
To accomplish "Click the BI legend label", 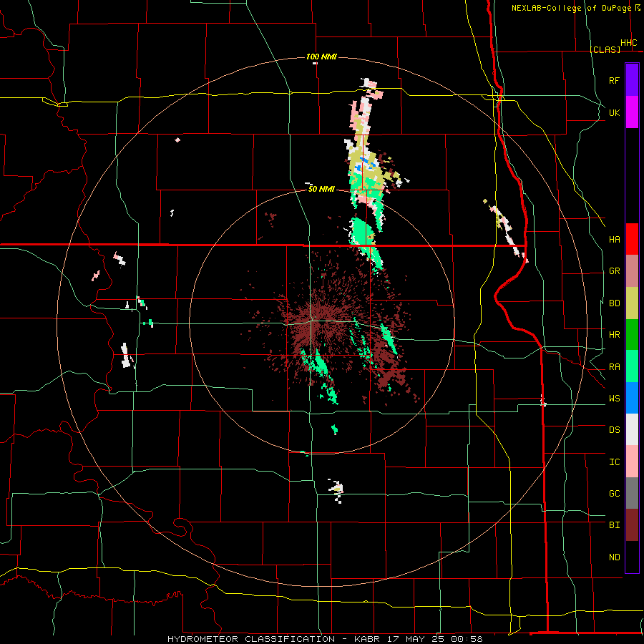I will coord(614,525).
